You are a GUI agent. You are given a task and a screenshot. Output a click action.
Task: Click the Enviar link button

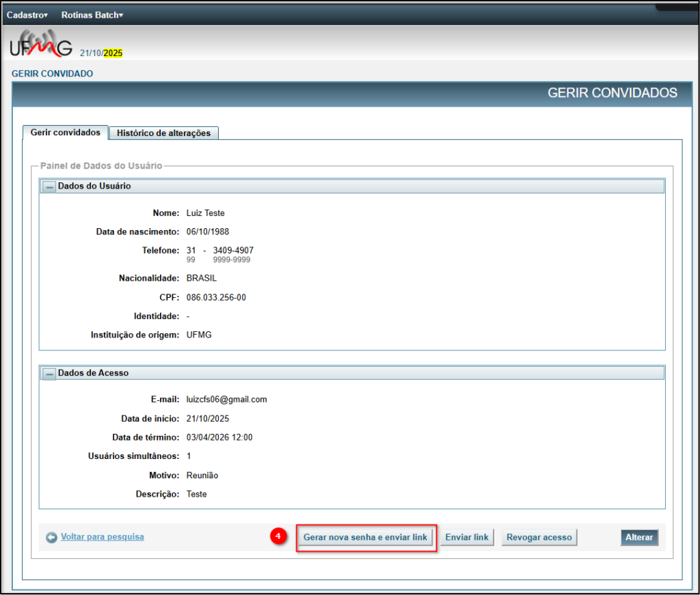tap(467, 538)
